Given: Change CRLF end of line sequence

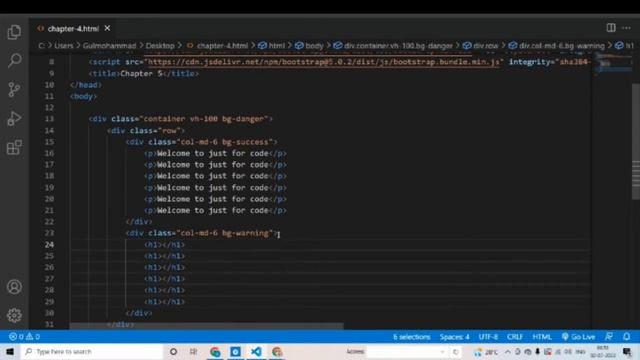Looking at the screenshot, I should (515, 337).
